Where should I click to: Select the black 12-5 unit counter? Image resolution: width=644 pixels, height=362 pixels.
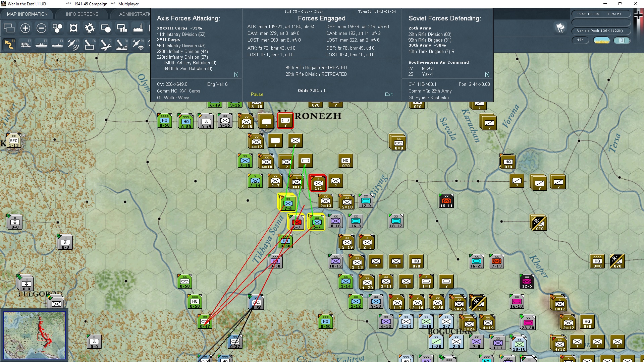click(527, 282)
